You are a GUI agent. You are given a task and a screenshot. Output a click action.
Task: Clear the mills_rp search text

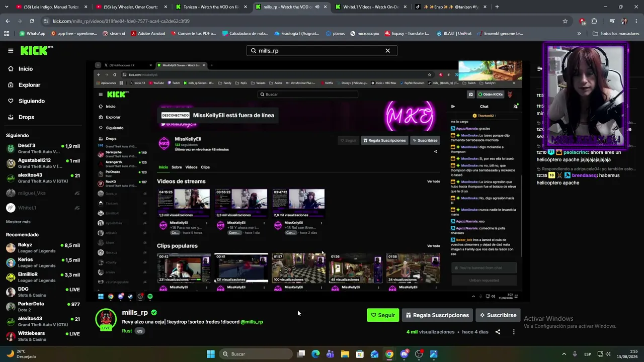click(387, 51)
